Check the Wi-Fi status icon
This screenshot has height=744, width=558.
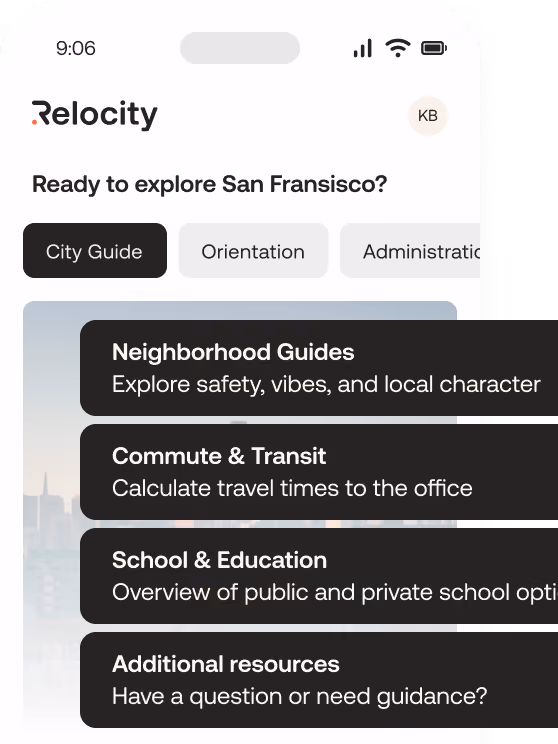[398, 48]
